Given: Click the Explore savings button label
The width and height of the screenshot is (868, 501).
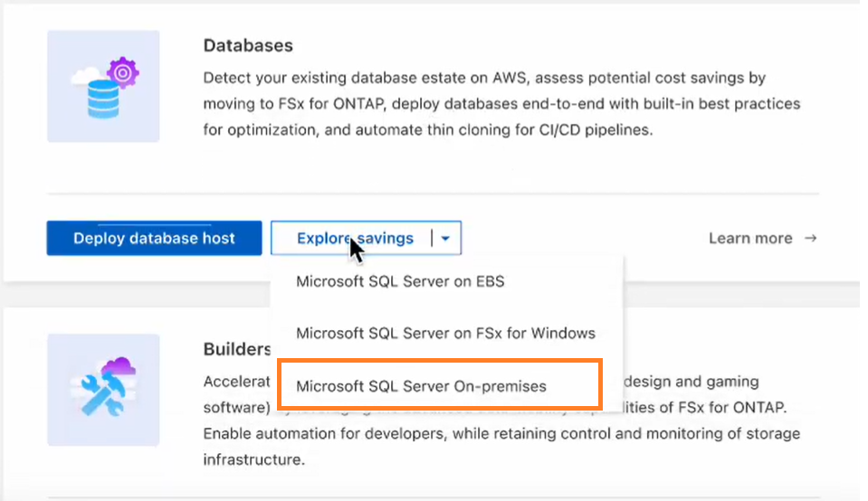Looking at the screenshot, I should 355,239.
